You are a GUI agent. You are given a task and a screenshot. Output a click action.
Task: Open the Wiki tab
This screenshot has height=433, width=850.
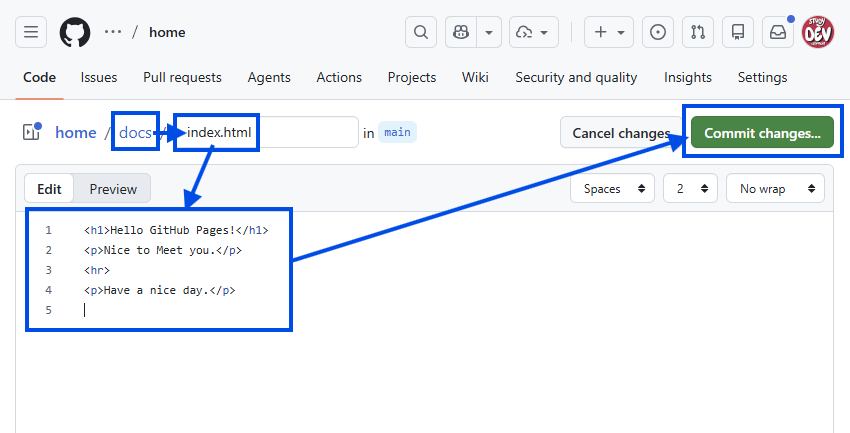tap(475, 77)
